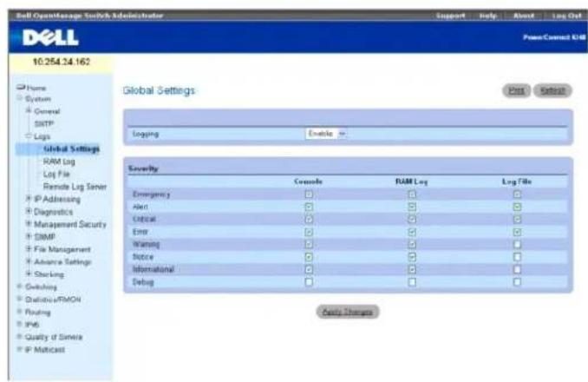This screenshot has height=382, width=588.
Task: Toggle Emergency Log File checkbox
Action: point(517,194)
